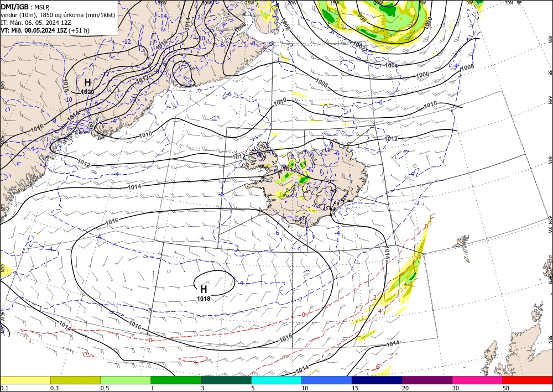Click the 15W longitude label
553x392 pixels.
(335, 3)
